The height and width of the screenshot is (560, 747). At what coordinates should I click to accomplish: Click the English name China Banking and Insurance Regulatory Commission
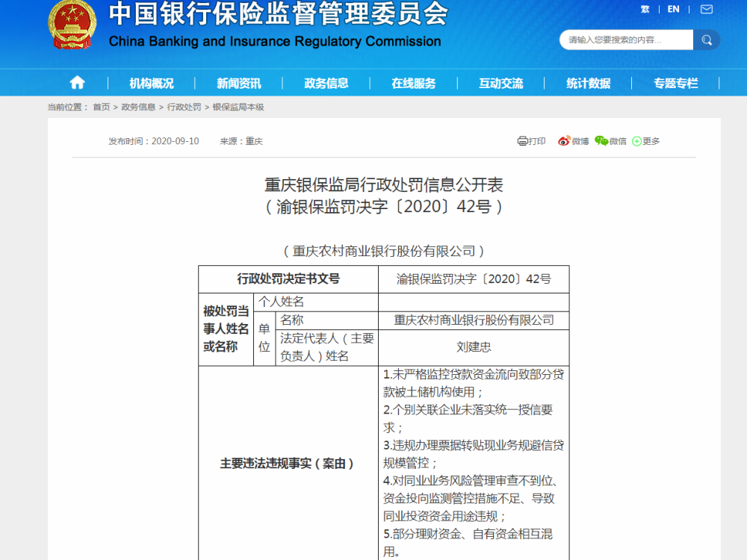[x=275, y=41]
